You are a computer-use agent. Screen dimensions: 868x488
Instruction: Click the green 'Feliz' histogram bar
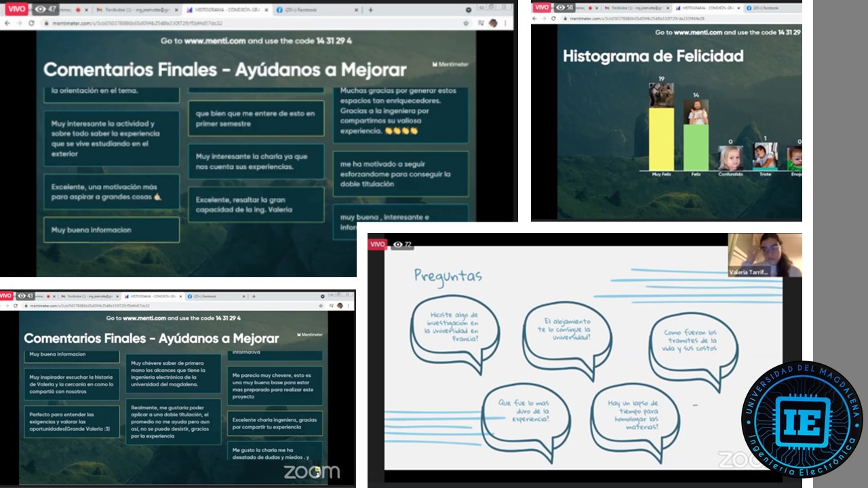click(696, 147)
